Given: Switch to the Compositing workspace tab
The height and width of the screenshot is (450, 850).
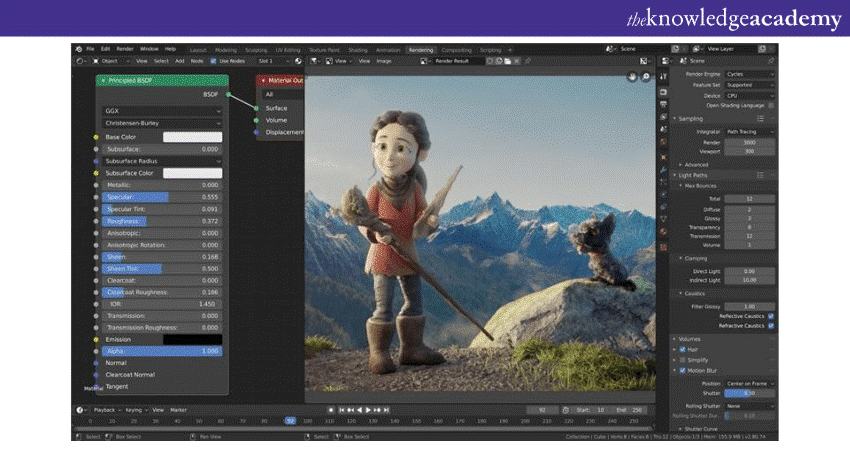Looking at the screenshot, I should coord(456,49).
